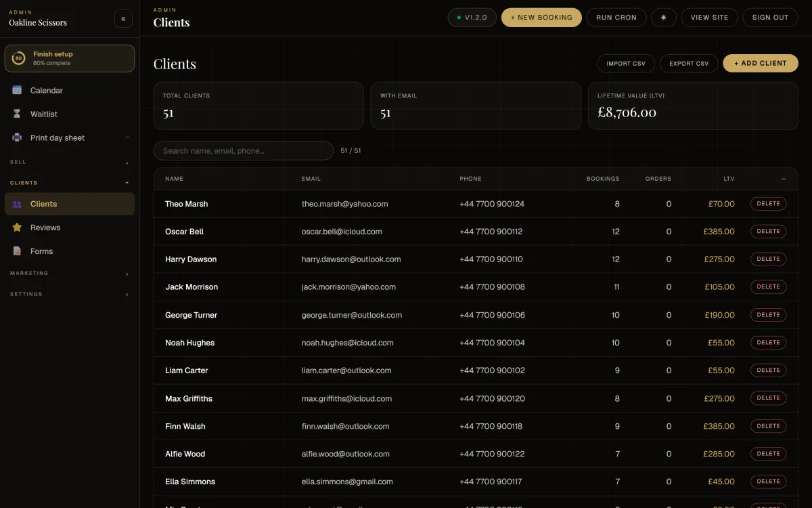Image resolution: width=812 pixels, height=508 pixels.
Task: Delete the Finn Walsh client row
Action: 769,426
